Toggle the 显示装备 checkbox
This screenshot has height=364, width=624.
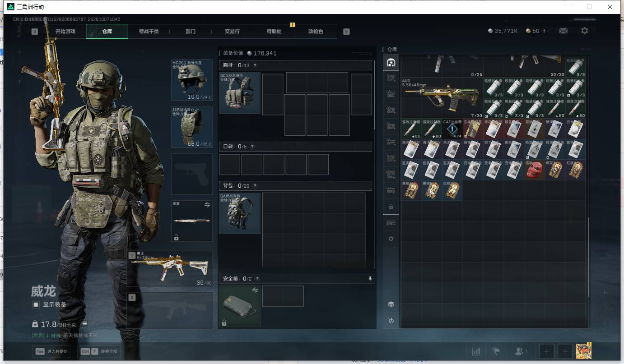point(36,304)
